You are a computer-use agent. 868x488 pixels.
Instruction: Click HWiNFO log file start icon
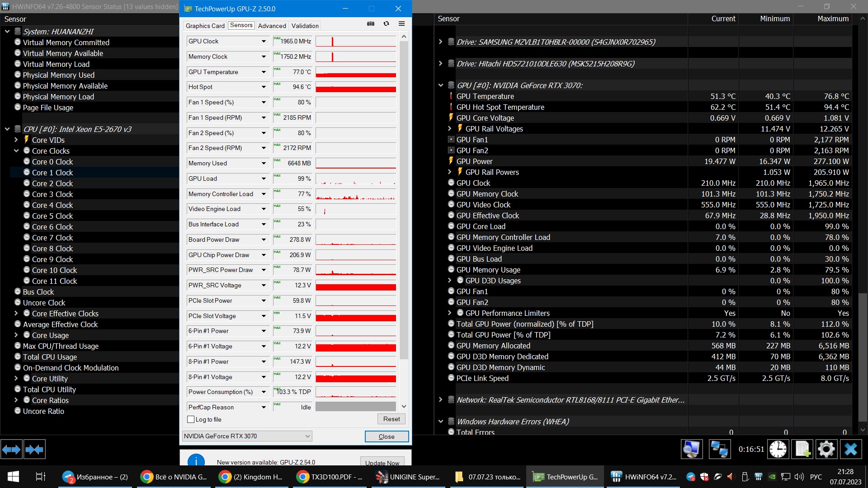(x=802, y=449)
